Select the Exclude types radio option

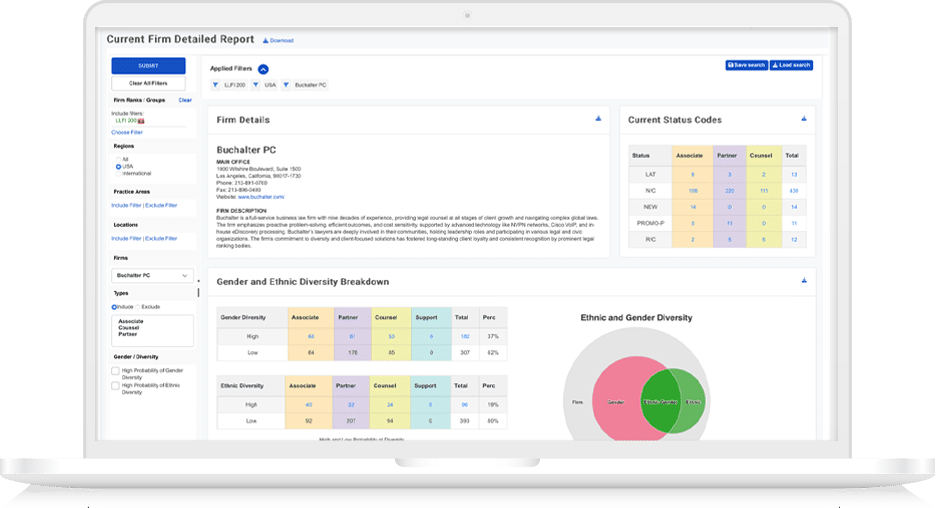pyautogui.click(x=138, y=307)
